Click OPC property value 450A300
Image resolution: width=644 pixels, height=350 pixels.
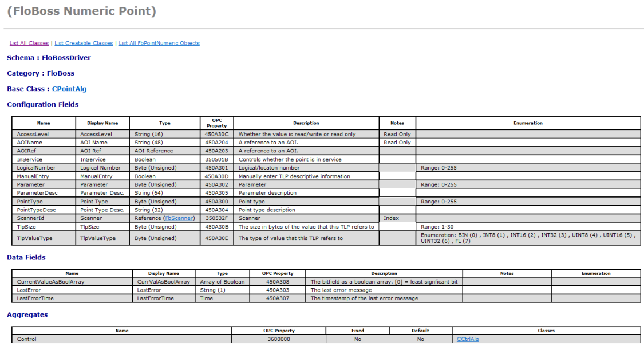pos(216,201)
